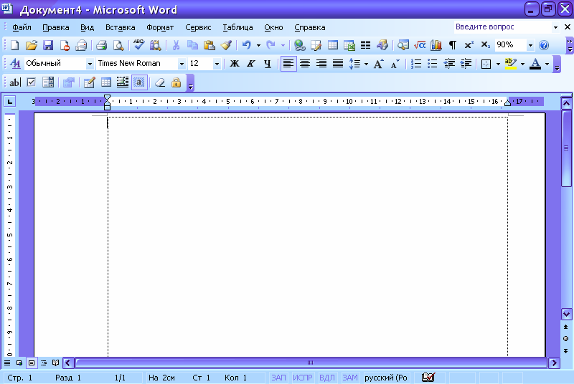Toggle numbered list

pyautogui.click(x=416, y=64)
